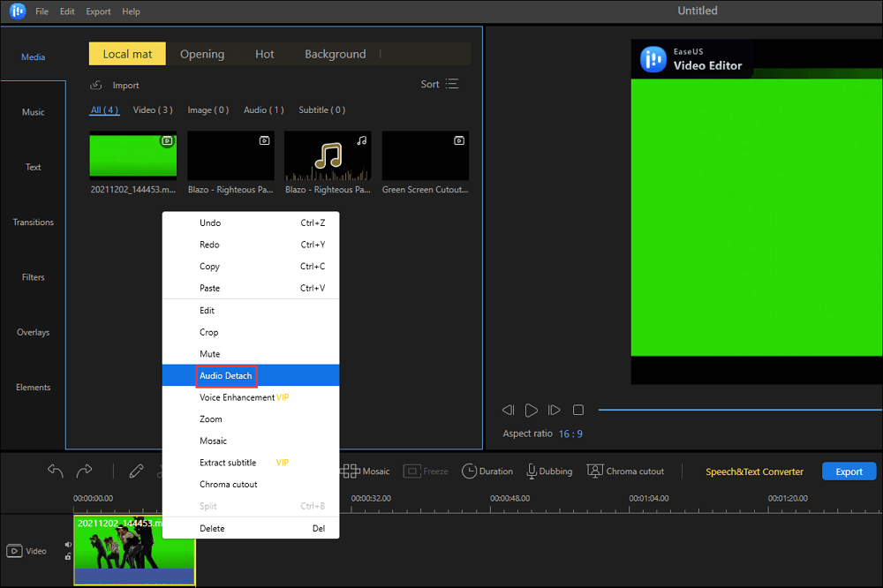Click the undo arrow in timeline toolbar

point(56,471)
